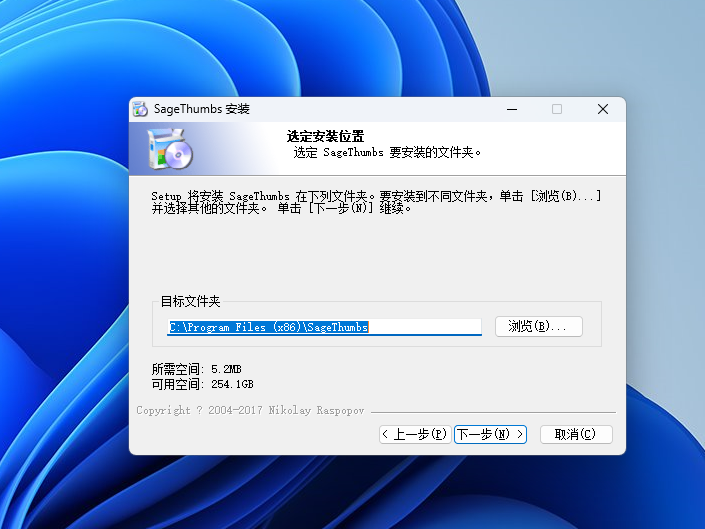Viewport: 705px width, 529px height.
Task: Click the 选定安装位置 heading text
Action: [x=325, y=136]
